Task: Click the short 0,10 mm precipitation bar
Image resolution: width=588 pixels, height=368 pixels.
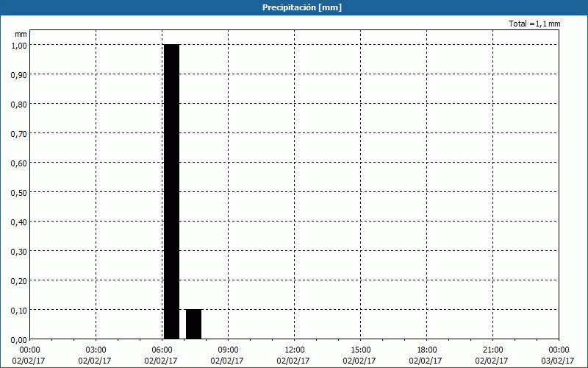Action: pyautogui.click(x=194, y=324)
